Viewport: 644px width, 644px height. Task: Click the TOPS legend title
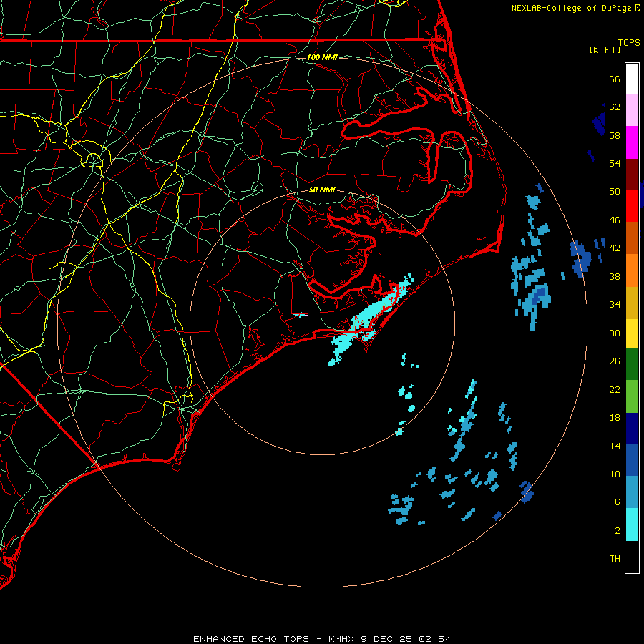[x=629, y=43]
